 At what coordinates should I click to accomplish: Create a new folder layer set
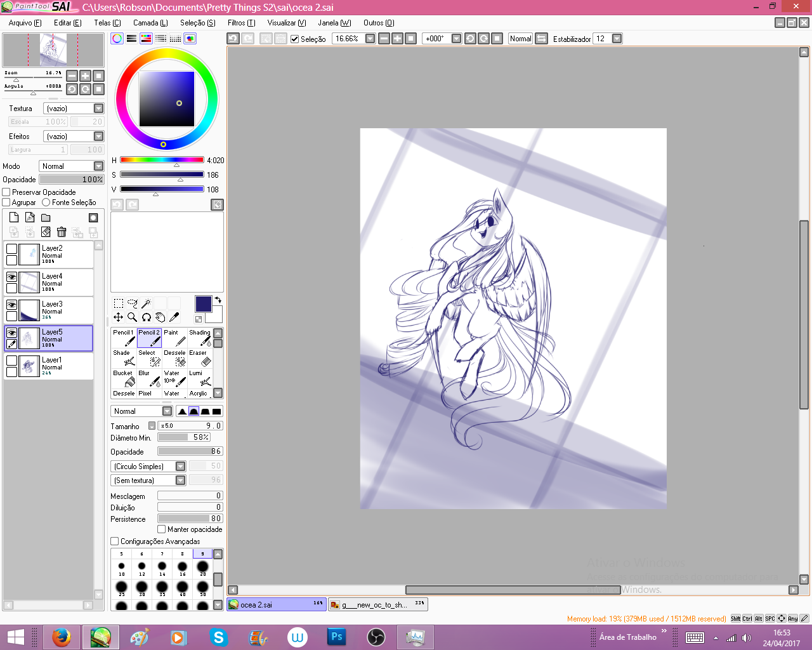coord(46,218)
